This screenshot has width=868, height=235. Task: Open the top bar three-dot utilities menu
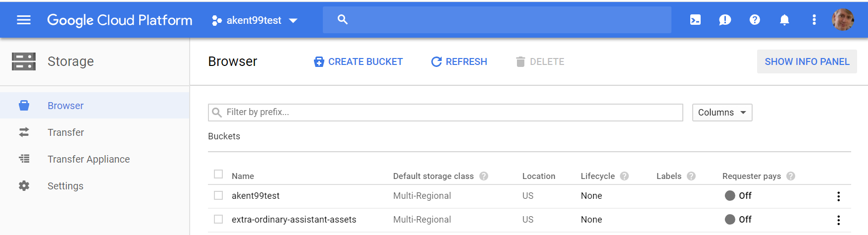[814, 20]
